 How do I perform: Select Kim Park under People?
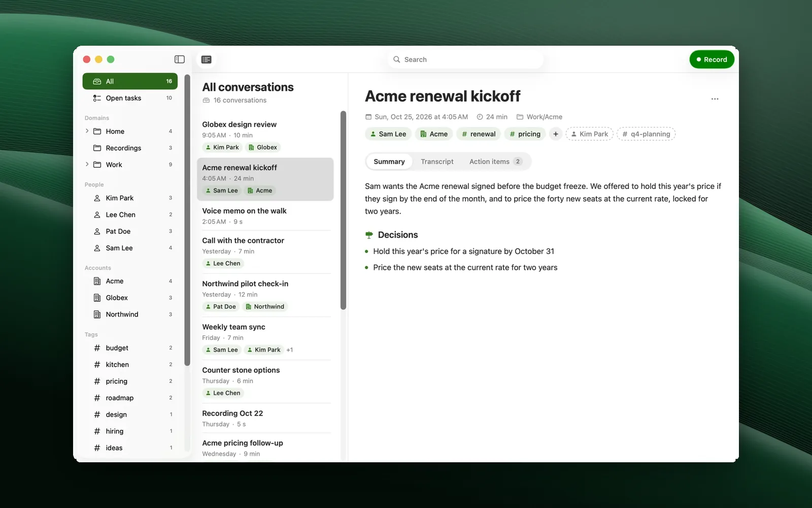click(x=130, y=198)
